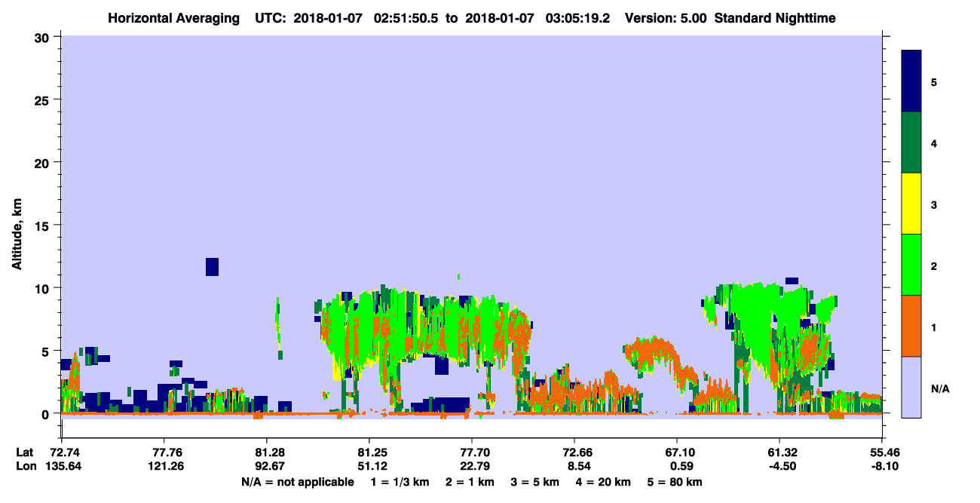Click latitude value 67.10
This screenshot has width=980, height=503.
tap(677, 452)
